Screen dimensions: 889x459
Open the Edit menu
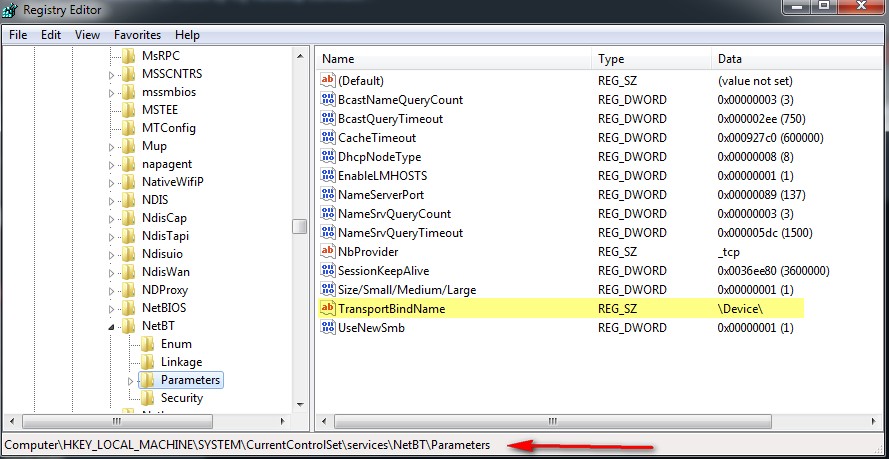pyautogui.click(x=51, y=35)
